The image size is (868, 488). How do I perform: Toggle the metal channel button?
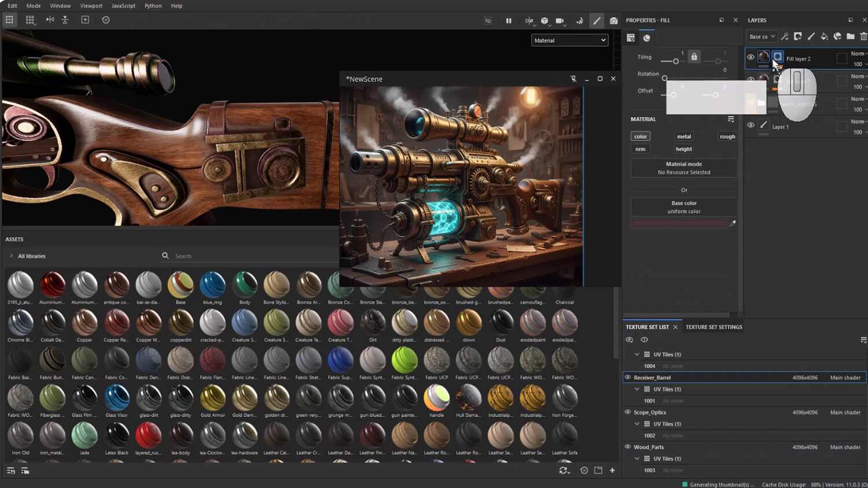(684, 136)
